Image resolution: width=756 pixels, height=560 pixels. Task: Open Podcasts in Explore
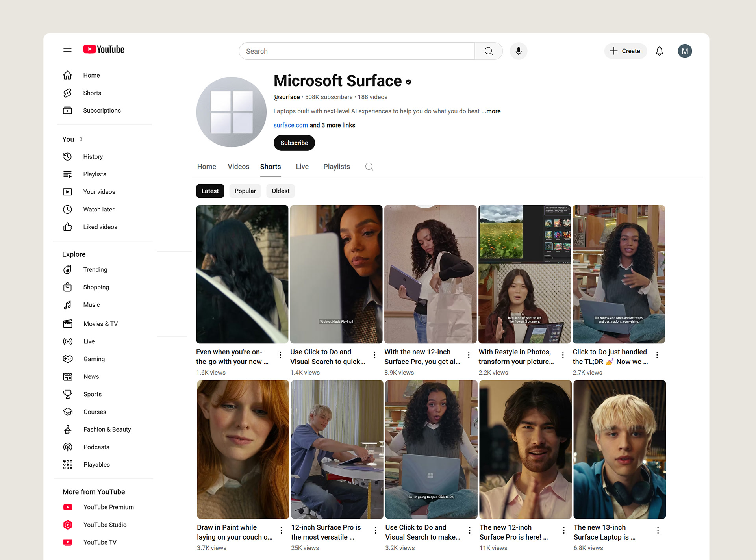96,447
